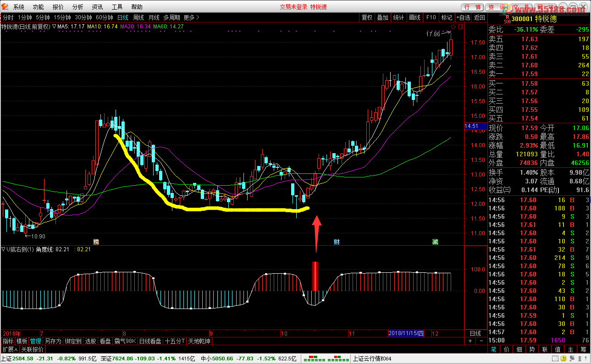Open the 工具 menu
591x364 pixels.
(117, 7)
